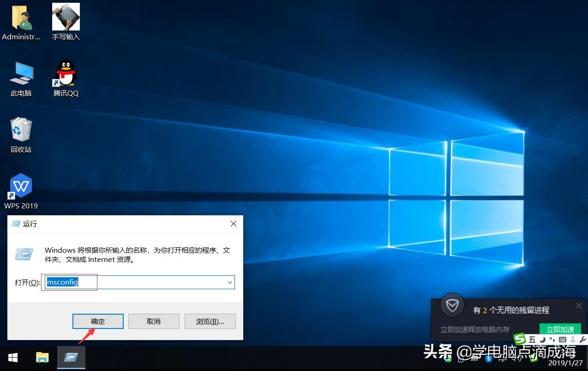The height and width of the screenshot is (371, 588).
Task: Open File Explorer from the taskbar
Action: point(42,357)
